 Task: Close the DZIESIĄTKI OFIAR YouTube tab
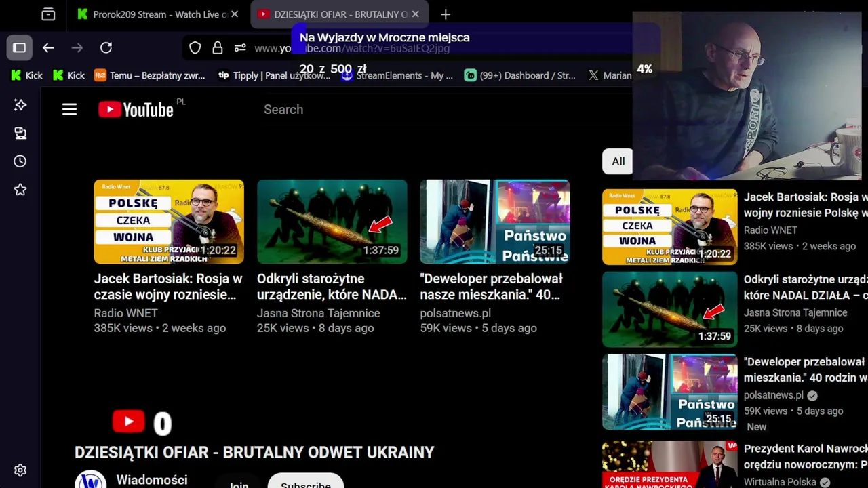pyautogui.click(x=415, y=14)
